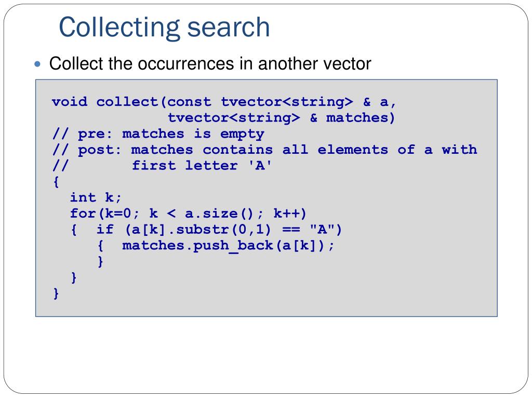Click the "A" string literal in the if condition
This screenshot has width=532, height=399.
(x=322, y=229)
